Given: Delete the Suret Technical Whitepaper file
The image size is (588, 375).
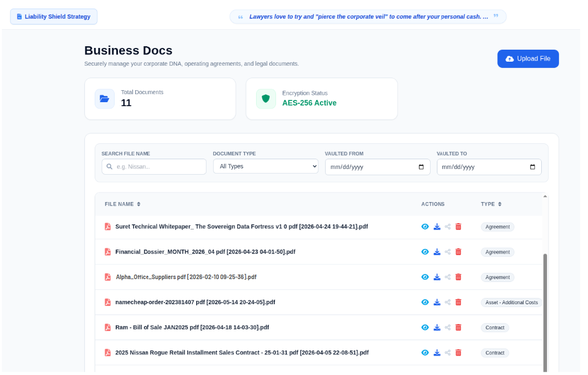Looking at the screenshot, I should (458, 227).
